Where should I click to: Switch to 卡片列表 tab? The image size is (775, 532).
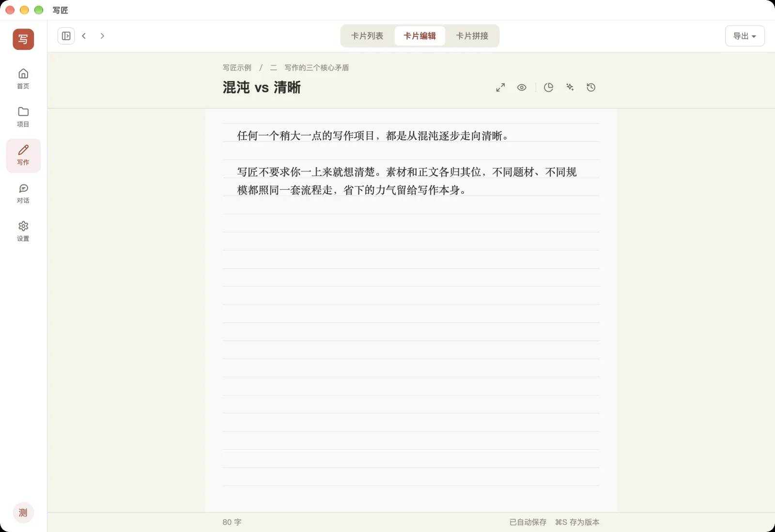367,36
